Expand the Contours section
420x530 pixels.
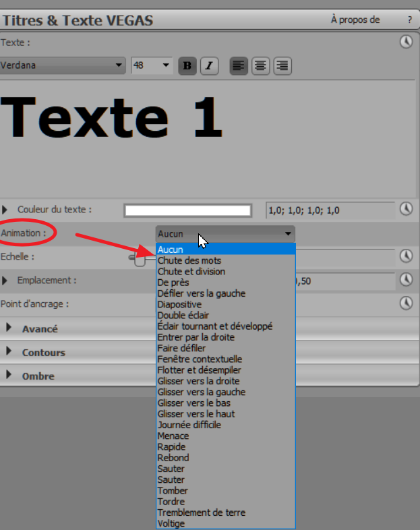click(x=9, y=351)
